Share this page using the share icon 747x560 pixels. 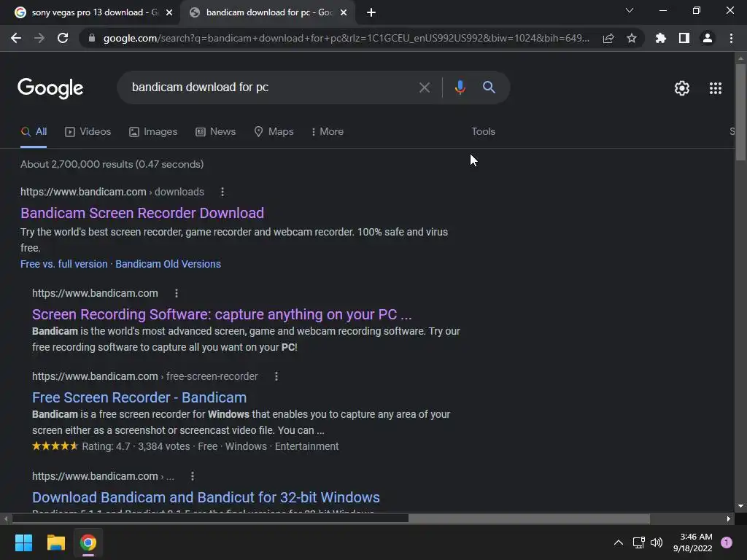[x=608, y=38]
